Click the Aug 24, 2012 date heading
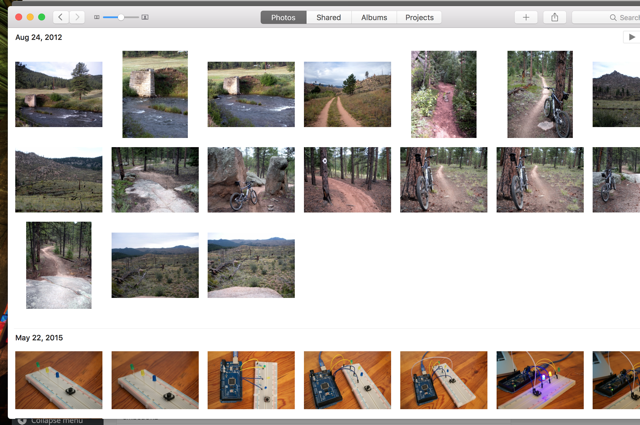 coord(39,37)
